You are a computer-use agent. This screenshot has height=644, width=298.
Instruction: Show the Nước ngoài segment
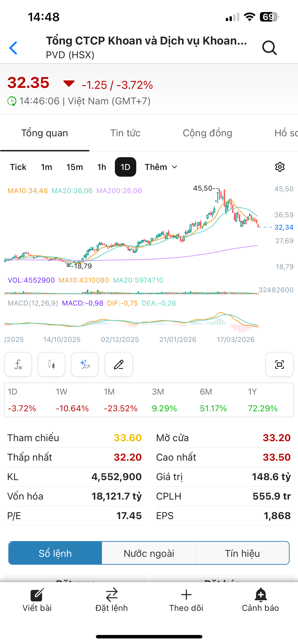pos(149,553)
